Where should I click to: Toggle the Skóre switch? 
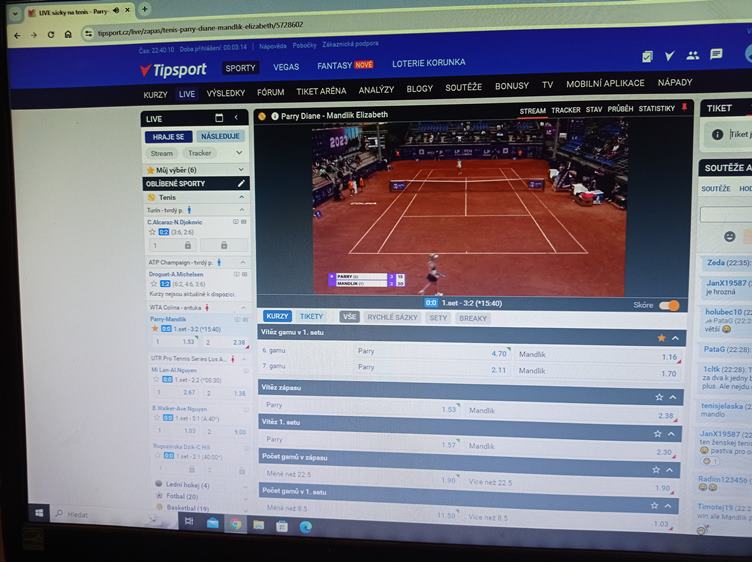tap(669, 305)
